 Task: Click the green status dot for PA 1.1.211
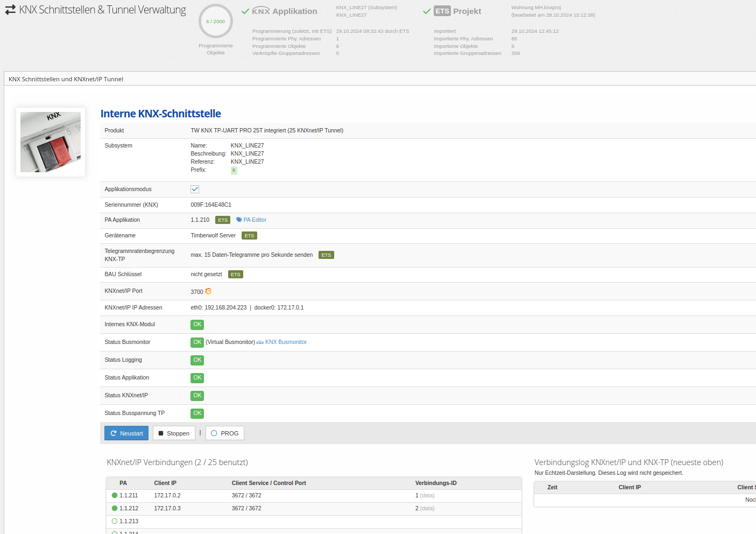115,495
